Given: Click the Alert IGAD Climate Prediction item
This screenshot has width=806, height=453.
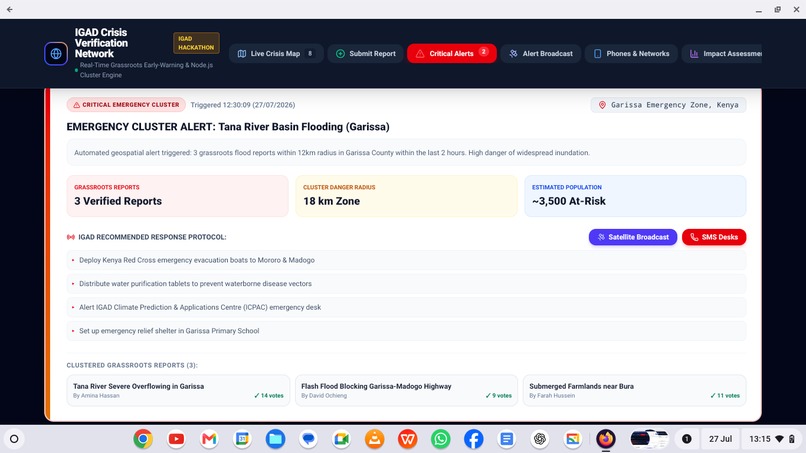Looking at the screenshot, I should coord(406,307).
